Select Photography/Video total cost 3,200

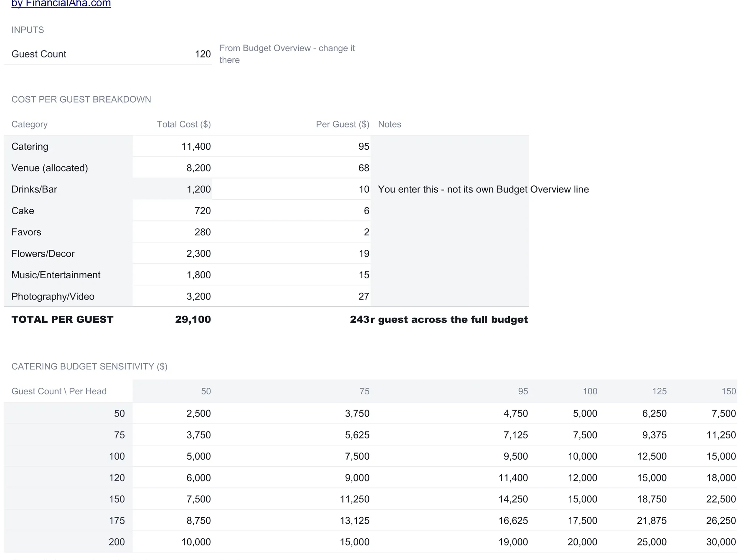(199, 296)
